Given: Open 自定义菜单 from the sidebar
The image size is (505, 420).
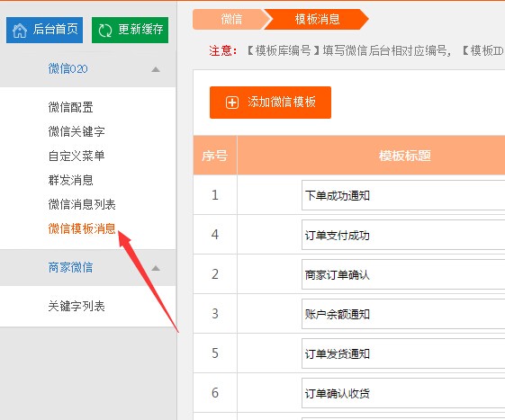Looking at the screenshot, I should tap(77, 156).
